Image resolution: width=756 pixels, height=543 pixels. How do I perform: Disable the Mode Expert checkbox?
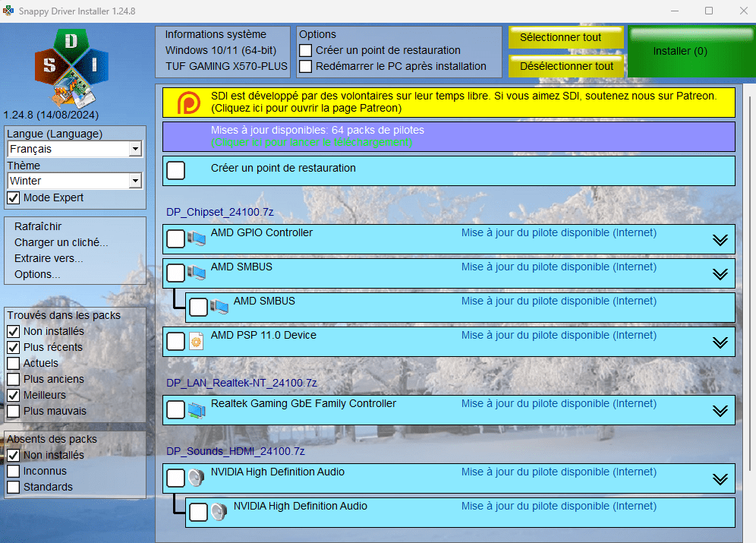point(14,198)
